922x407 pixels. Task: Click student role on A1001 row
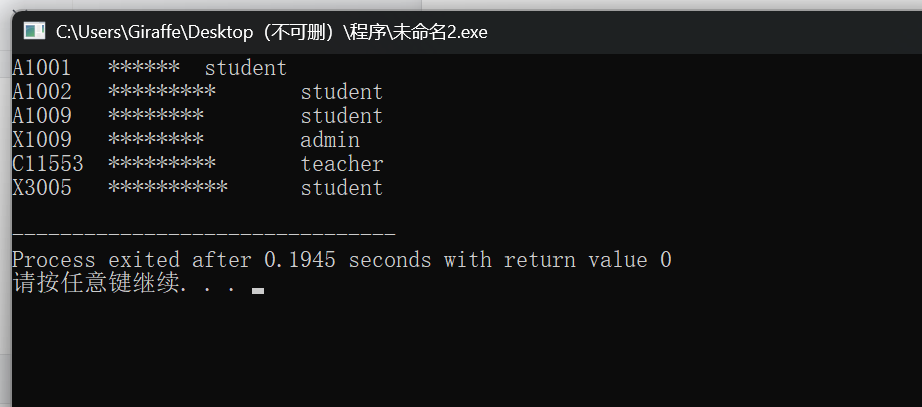(x=246, y=68)
